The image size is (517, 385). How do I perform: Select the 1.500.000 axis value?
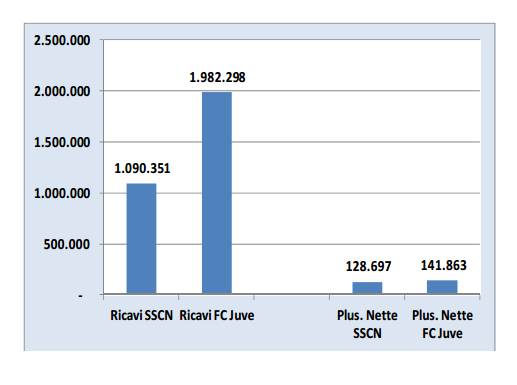coord(62,143)
